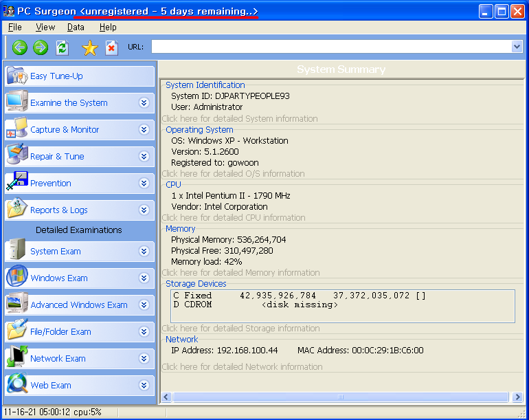The width and height of the screenshot is (529, 420).
Task: Open the Help menu
Action: (x=108, y=27)
